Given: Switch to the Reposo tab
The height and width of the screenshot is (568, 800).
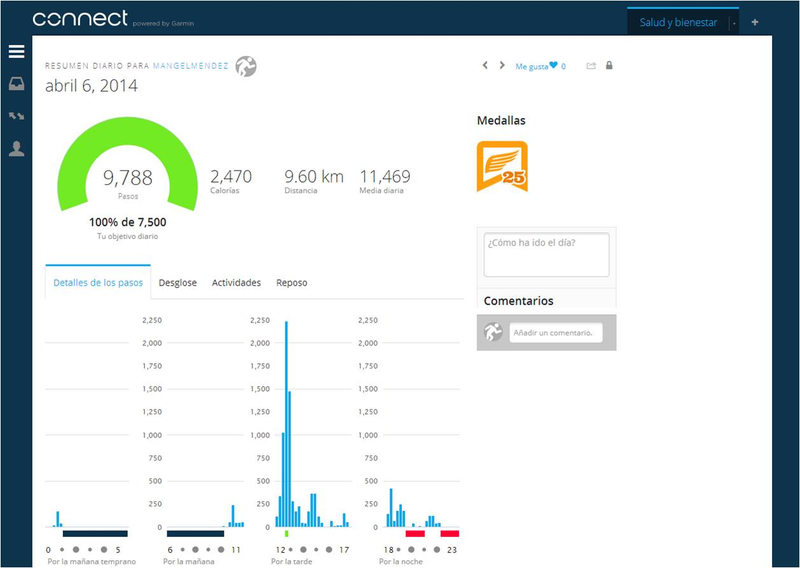Looking at the screenshot, I should (x=292, y=283).
